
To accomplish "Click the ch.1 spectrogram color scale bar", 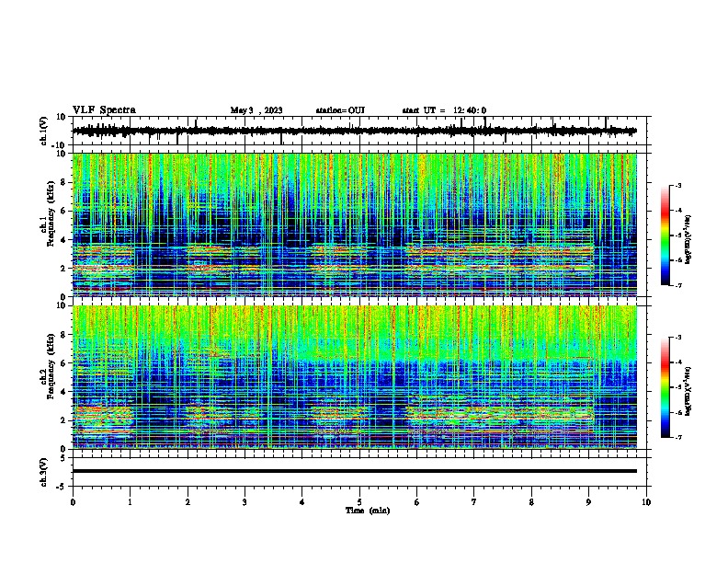I will [665, 236].
